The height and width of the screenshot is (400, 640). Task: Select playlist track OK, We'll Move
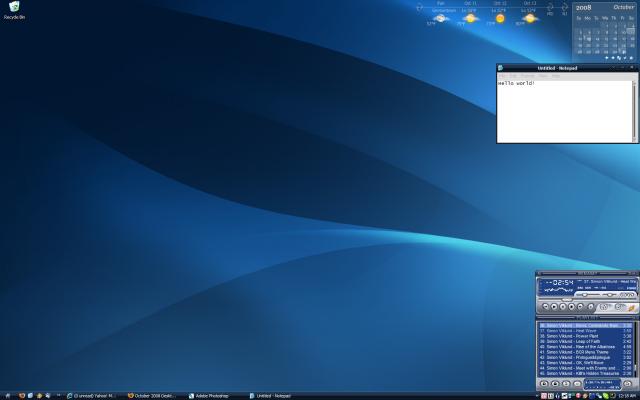tap(585, 363)
